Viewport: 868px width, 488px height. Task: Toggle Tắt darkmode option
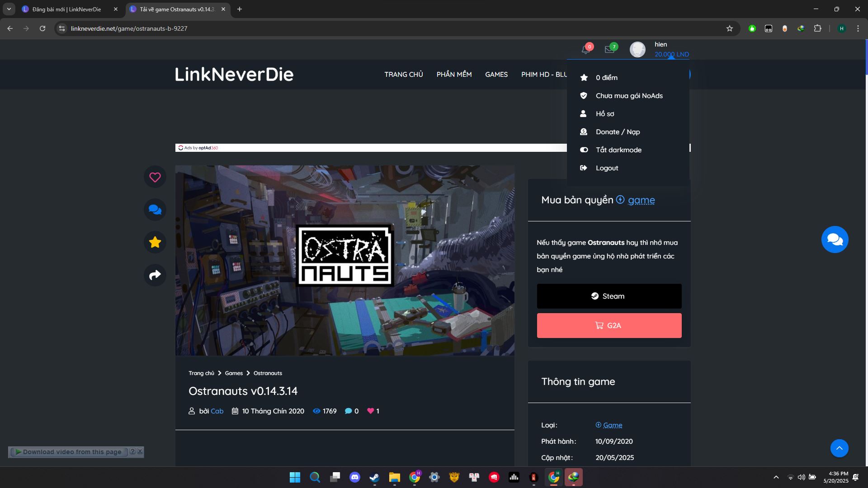(x=618, y=150)
